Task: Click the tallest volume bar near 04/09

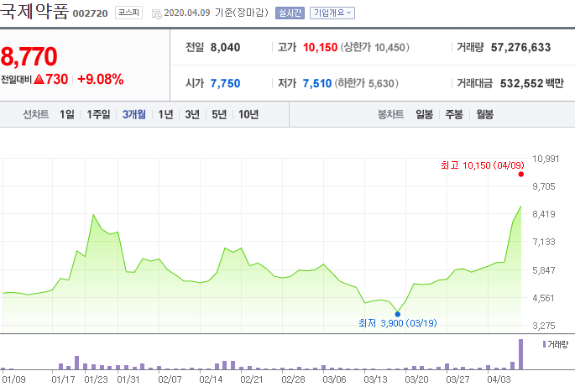Action: 520,354
